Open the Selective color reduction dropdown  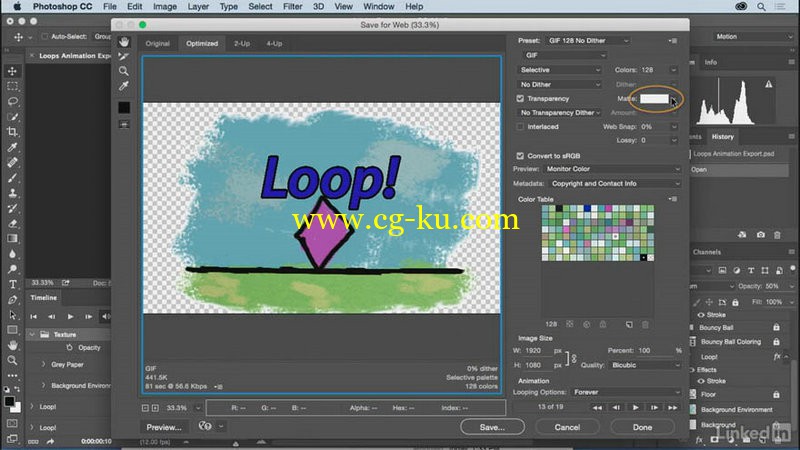(560, 70)
